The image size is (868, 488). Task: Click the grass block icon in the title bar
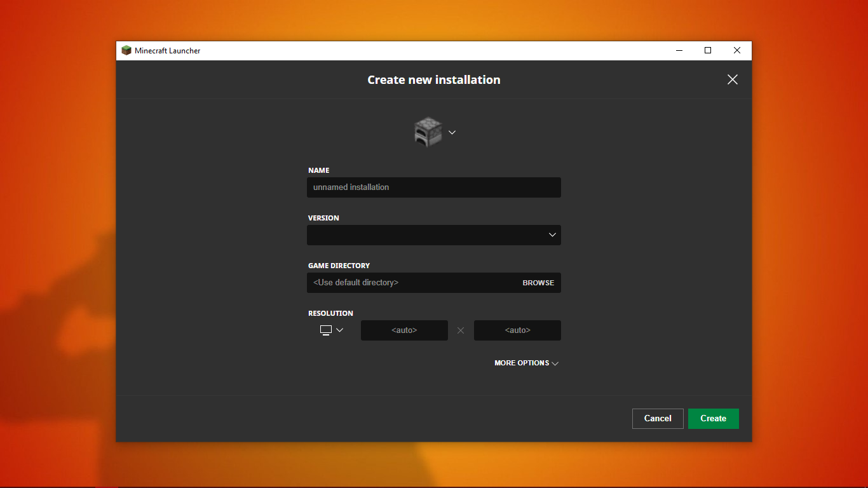pyautogui.click(x=126, y=51)
